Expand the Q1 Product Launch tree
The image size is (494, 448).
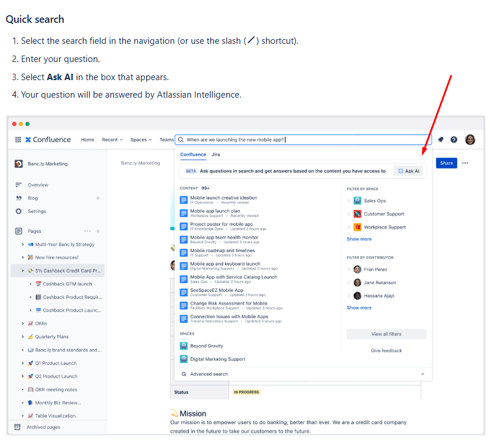pyautogui.click(x=23, y=363)
